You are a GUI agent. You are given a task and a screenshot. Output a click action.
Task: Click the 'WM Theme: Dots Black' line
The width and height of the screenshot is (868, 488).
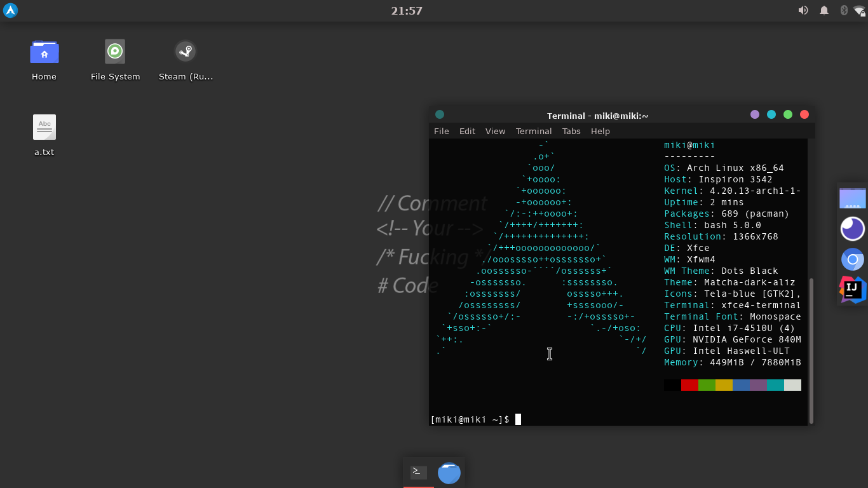721,271
